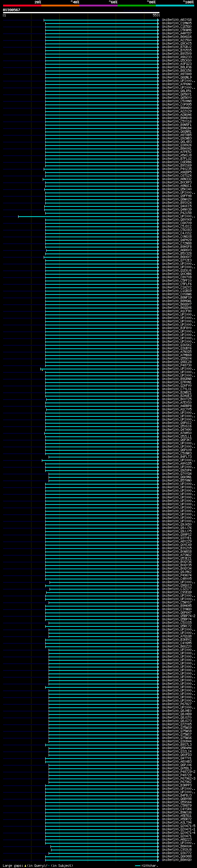This screenshot has width=197, height=868.
Task: Select hit UniRef100_Q5KI40
Action: tap(177, 189)
